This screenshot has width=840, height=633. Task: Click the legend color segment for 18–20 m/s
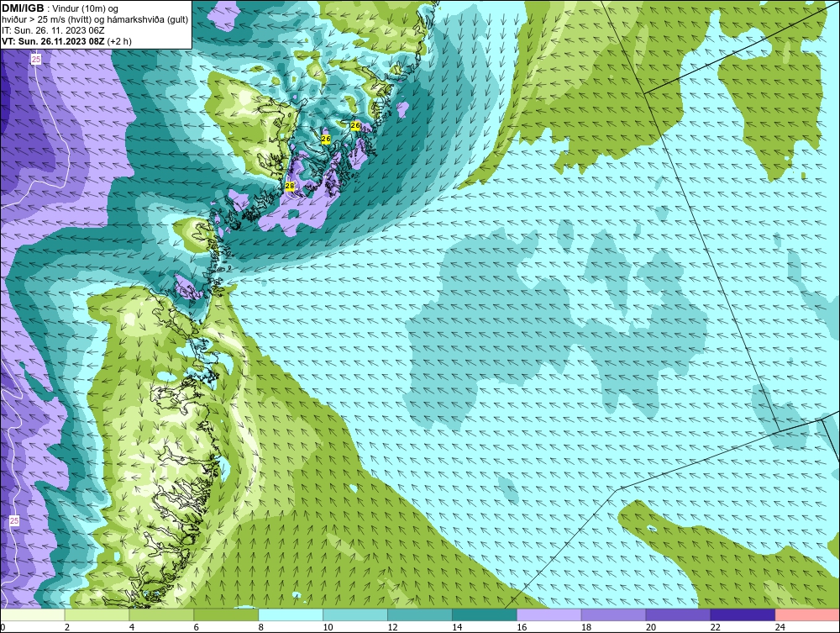coord(613,615)
